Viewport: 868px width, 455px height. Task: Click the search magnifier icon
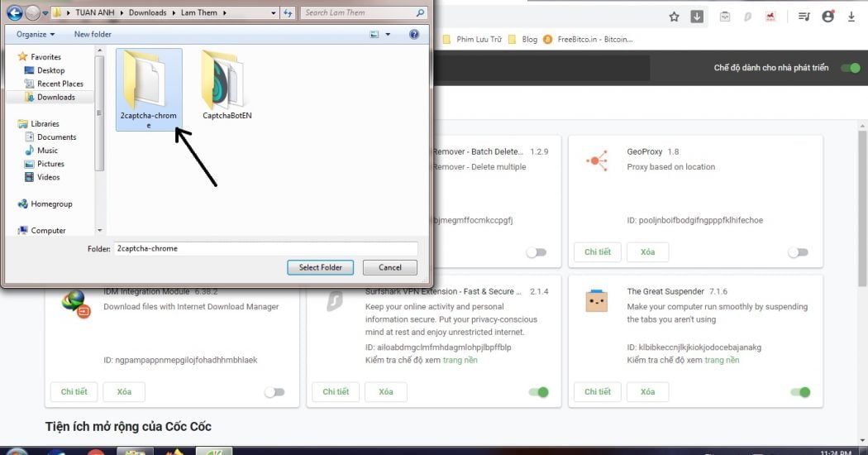pos(420,12)
